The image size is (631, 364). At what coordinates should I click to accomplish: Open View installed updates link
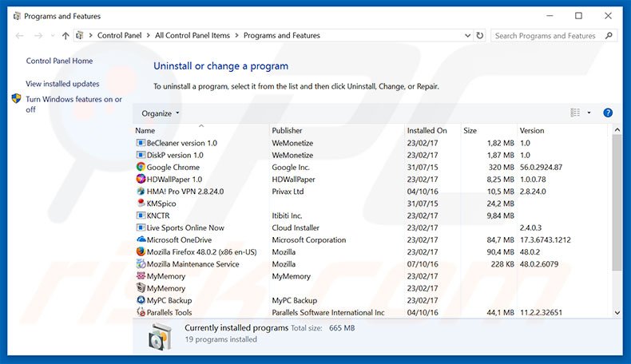click(x=62, y=84)
